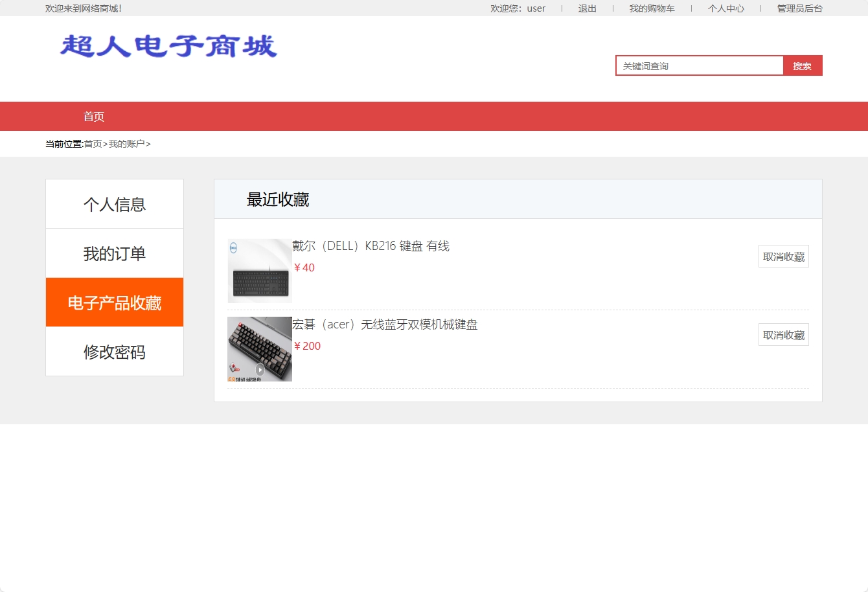The image size is (868, 592).
Task: Open 修改密码 to change password
Action: [115, 352]
